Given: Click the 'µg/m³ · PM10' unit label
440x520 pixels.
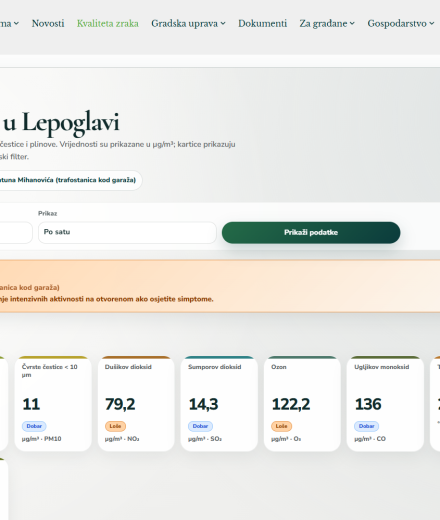Looking at the screenshot, I should tap(42, 439).
